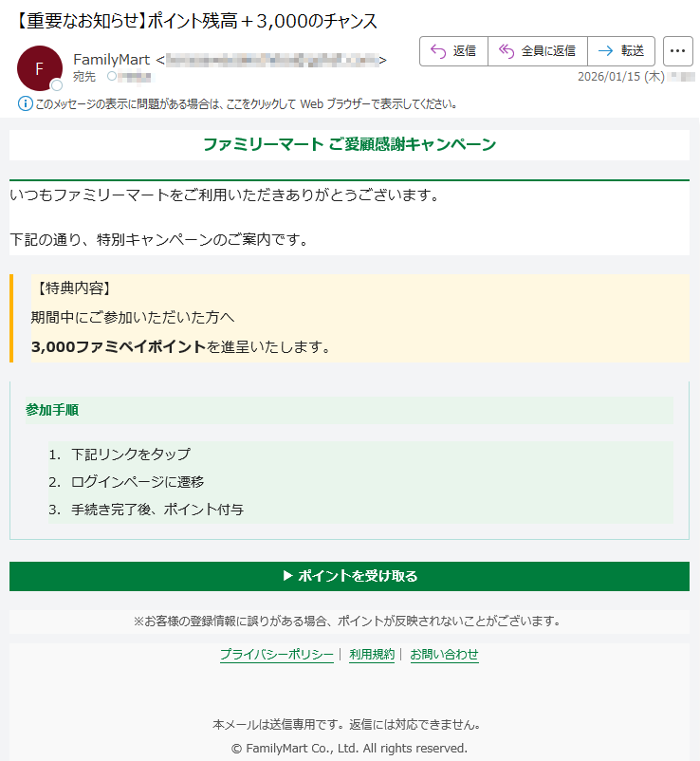Screen dimensions: 700x761
Task: Forward this email using 転送
Action: tap(620, 51)
